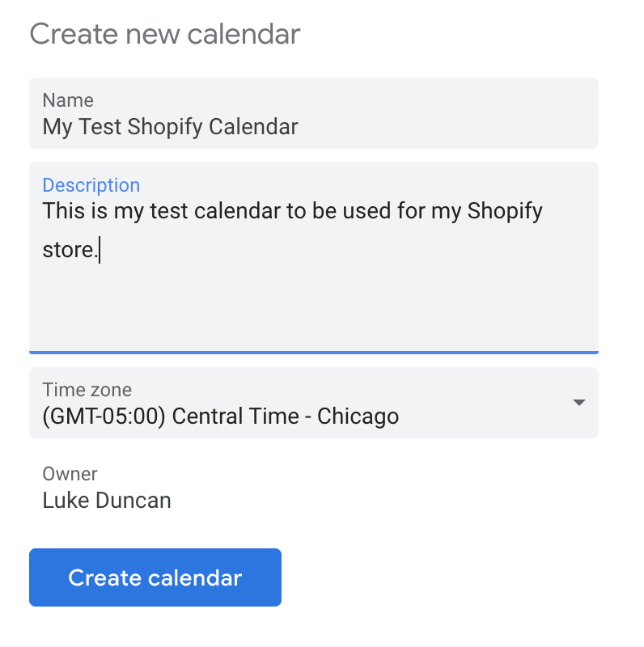
Task: Click the blue underline of Description field
Action: (313, 352)
